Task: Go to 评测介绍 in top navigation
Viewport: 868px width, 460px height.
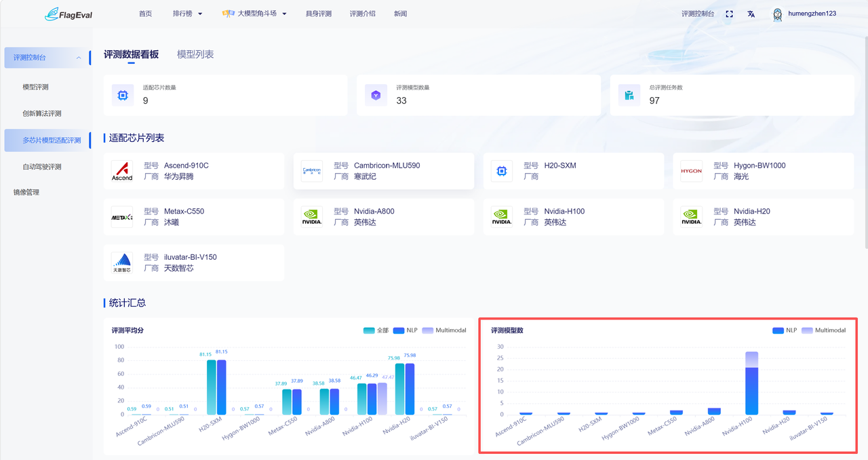Action: pyautogui.click(x=363, y=14)
